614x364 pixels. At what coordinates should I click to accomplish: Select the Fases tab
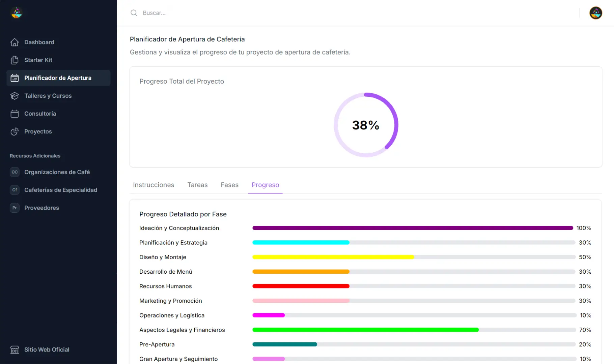[x=229, y=185]
